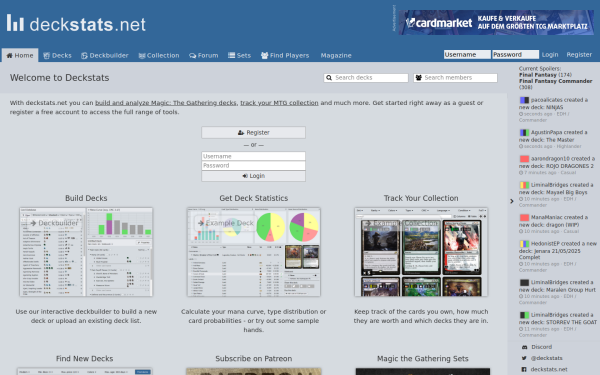Click the Subscribe on Patreon heading
The height and width of the screenshot is (375, 600).
pos(254,359)
